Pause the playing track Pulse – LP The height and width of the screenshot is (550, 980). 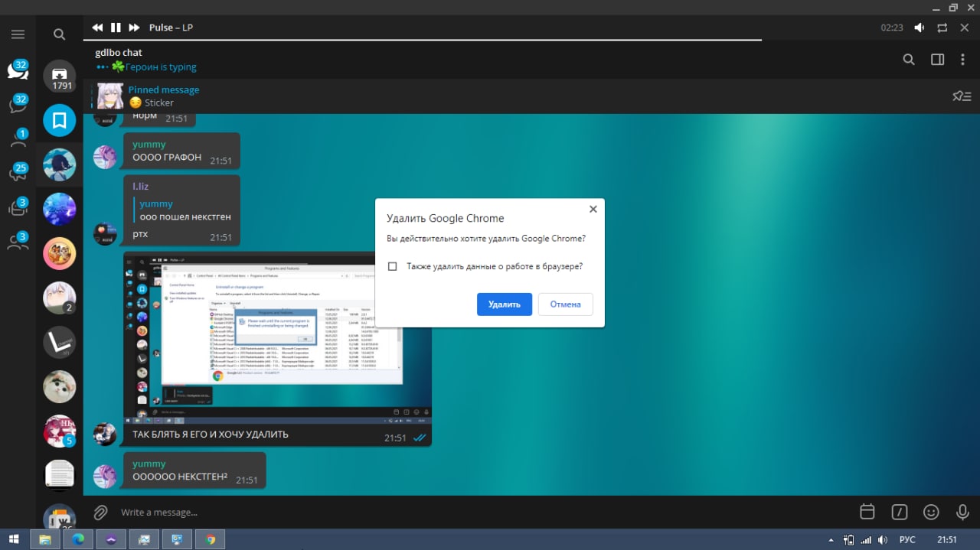click(x=116, y=28)
